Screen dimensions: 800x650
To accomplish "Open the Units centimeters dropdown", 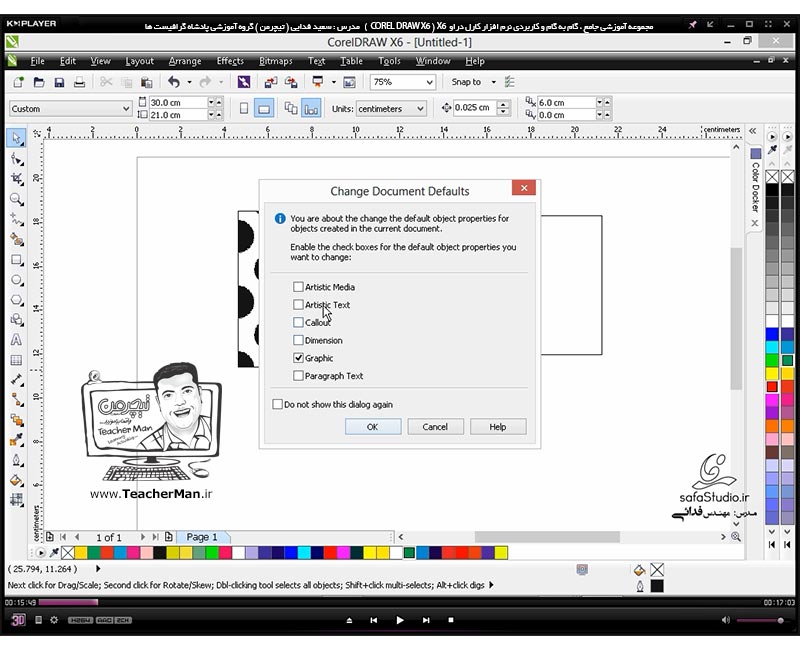I will click(420, 109).
